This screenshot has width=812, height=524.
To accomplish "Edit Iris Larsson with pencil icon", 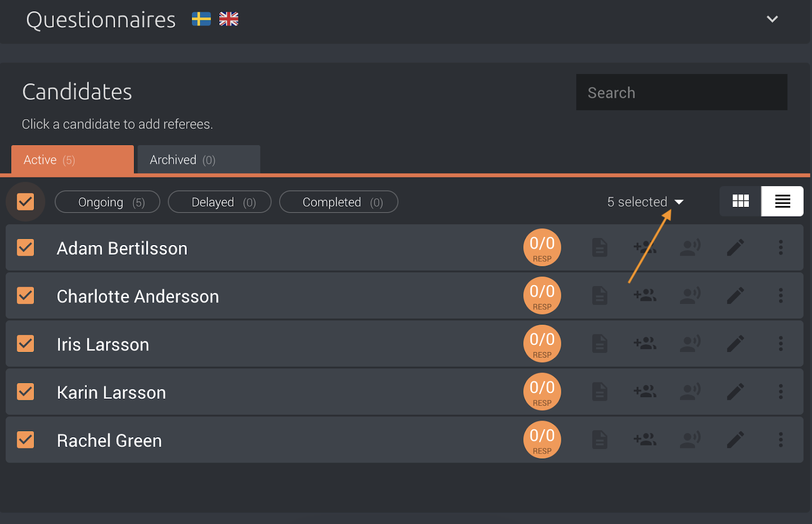I will (735, 343).
